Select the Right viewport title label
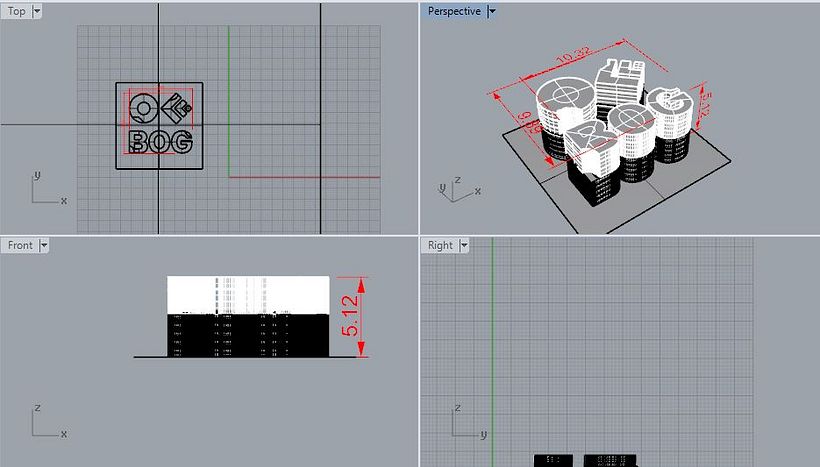 pyautogui.click(x=440, y=245)
